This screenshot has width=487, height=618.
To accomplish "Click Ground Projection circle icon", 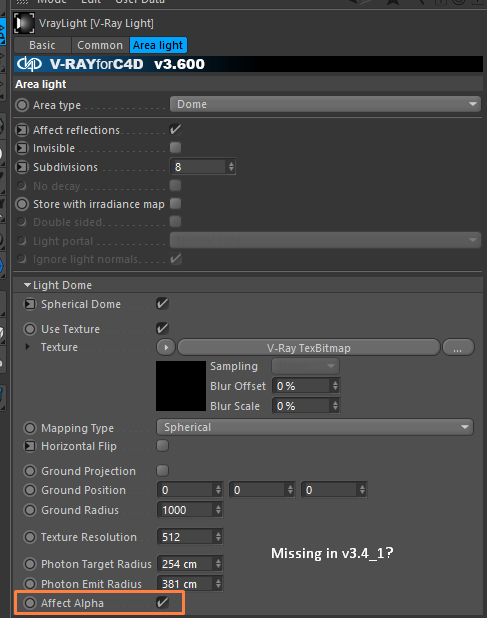I will click(30, 471).
